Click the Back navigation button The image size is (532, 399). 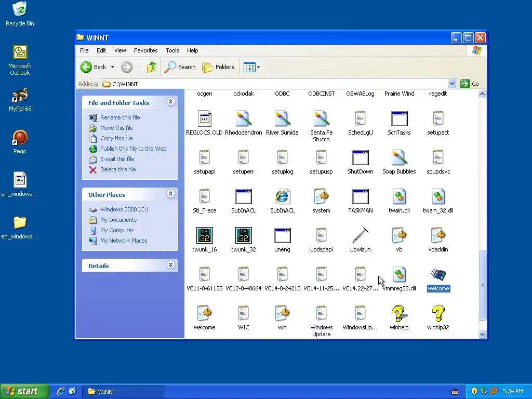pos(94,67)
